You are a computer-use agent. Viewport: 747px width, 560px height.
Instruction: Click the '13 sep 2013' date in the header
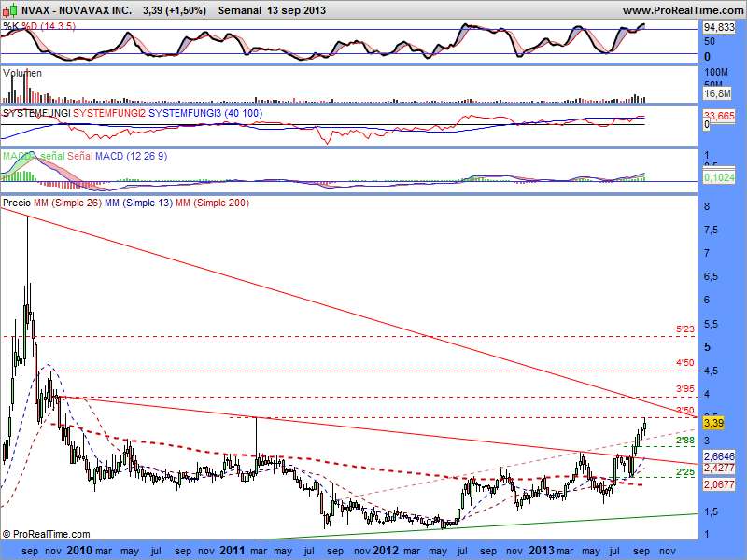pyautogui.click(x=296, y=10)
